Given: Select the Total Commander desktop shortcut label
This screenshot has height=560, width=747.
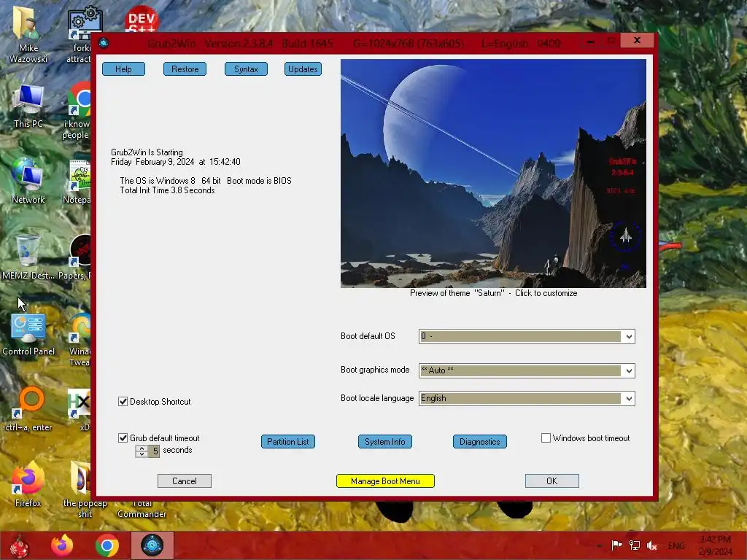Looking at the screenshot, I should pyautogui.click(x=142, y=508).
